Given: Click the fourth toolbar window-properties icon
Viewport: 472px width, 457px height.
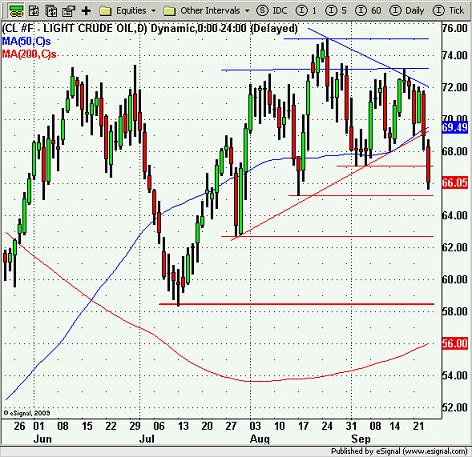Looking at the screenshot, I should pos(69,11).
